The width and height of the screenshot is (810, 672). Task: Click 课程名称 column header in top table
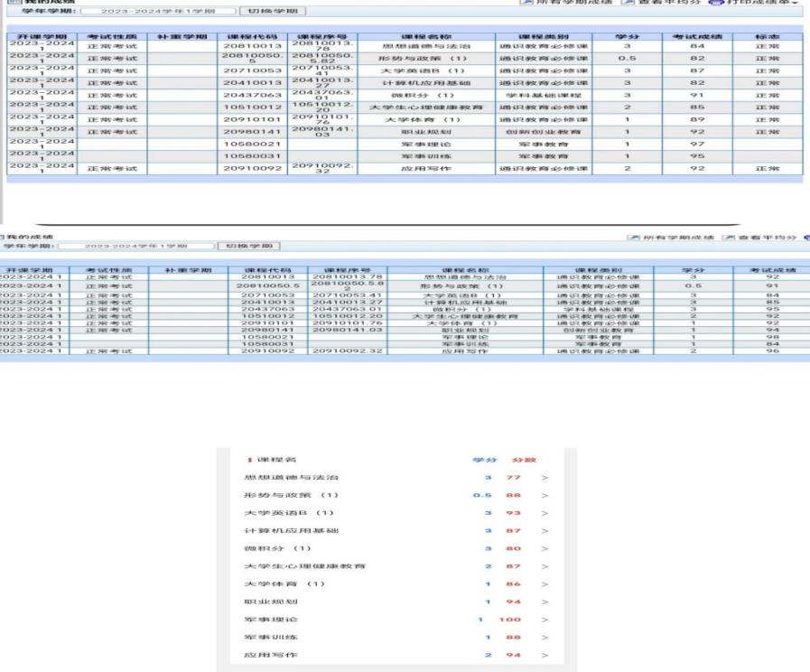point(426,37)
